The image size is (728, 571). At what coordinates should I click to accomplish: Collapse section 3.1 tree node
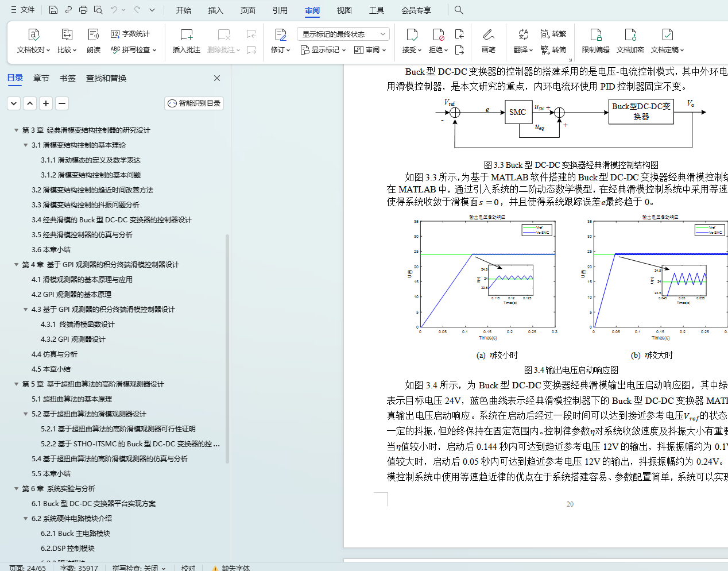coord(26,145)
